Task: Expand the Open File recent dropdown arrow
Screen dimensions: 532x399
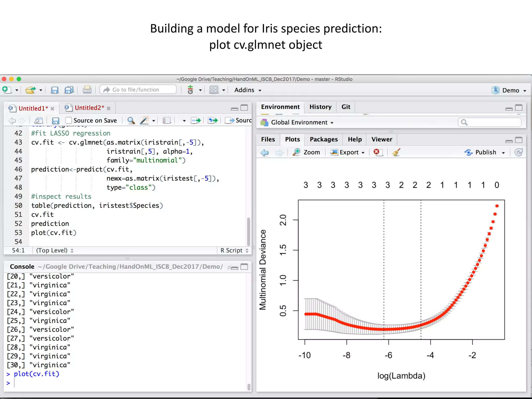Action: (41, 90)
